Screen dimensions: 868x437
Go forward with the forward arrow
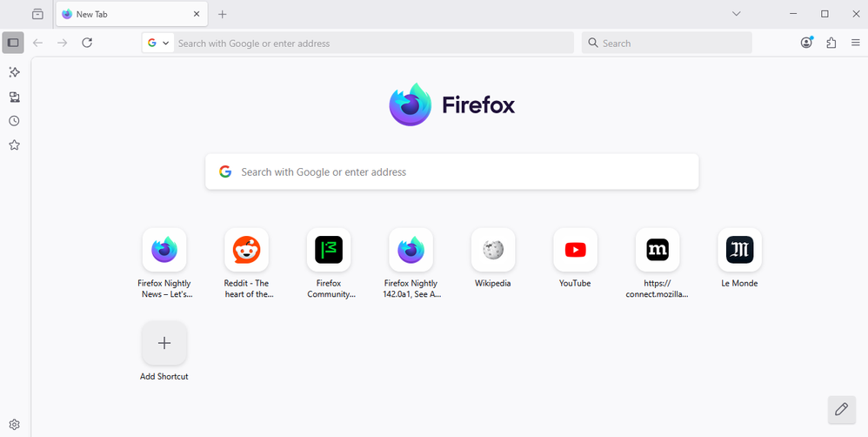[x=62, y=43]
